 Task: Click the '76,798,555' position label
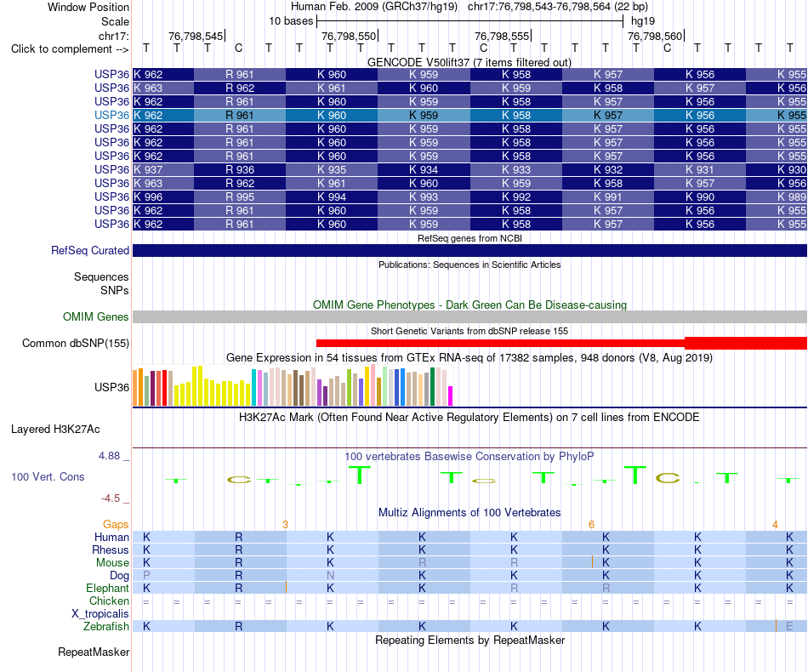pyautogui.click(x=502, y=36)
